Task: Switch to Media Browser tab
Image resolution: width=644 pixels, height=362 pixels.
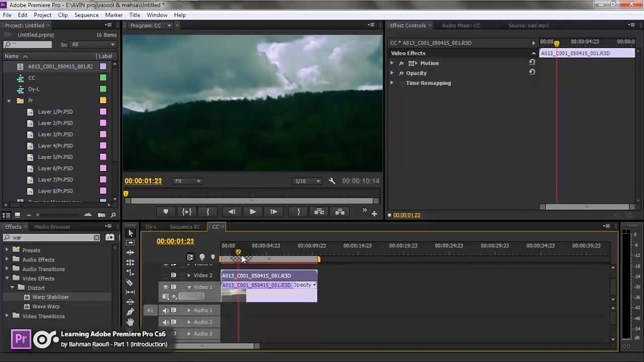Action: tap(52, 227)
